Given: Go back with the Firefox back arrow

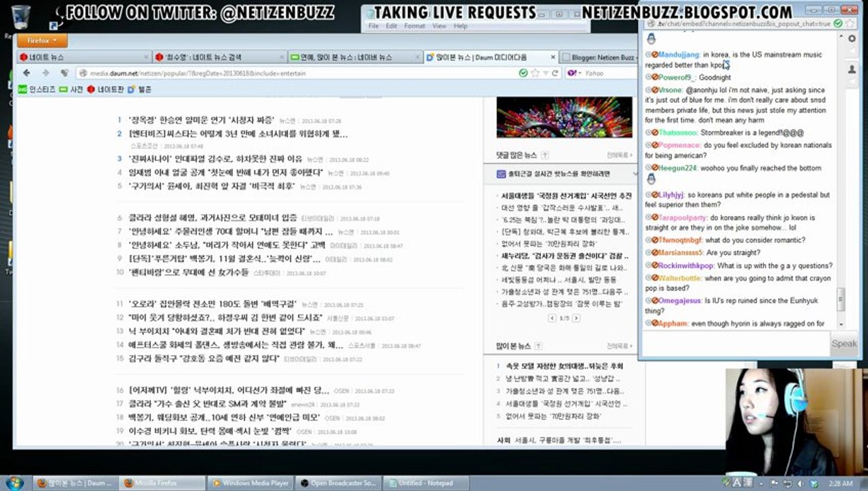Looking at the screenshot, I should coord(27,73).
